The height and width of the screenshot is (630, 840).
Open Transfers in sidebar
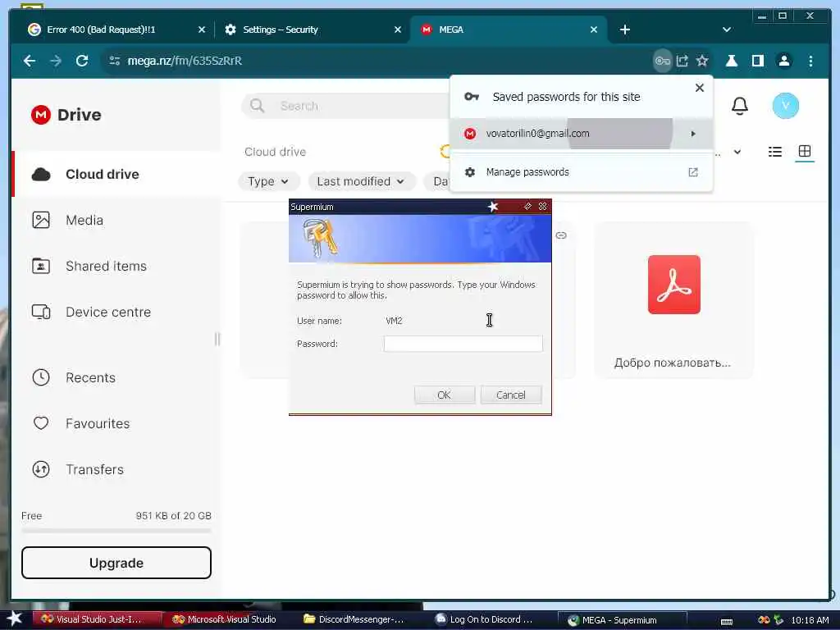tap(116, 469)
